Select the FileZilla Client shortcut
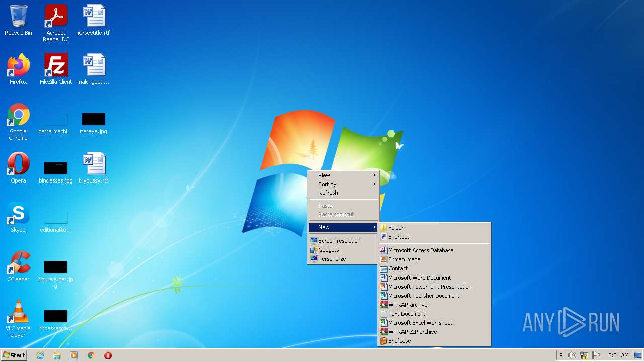The height and width of the screenshot is (362, 644). pos(56,69)
